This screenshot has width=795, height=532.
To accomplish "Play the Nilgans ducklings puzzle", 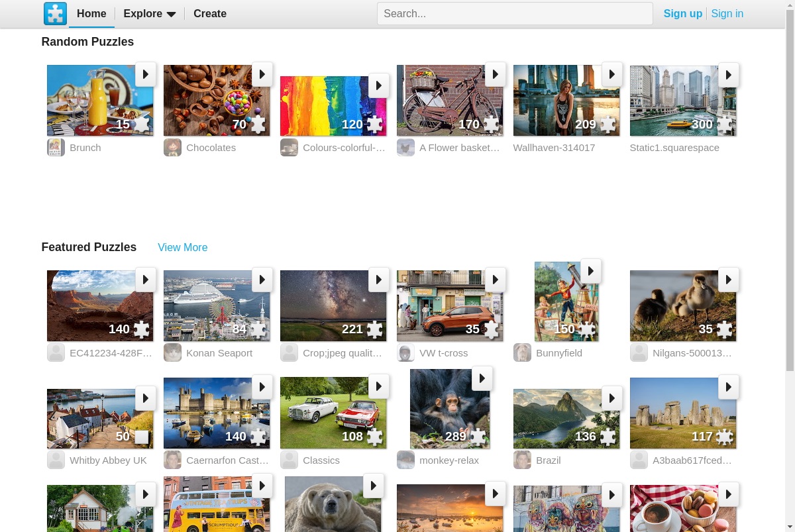I will 729,280.
